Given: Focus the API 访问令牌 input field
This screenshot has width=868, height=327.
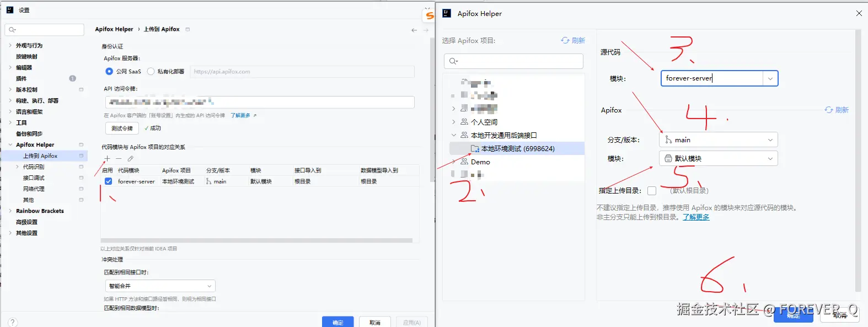Looking at the screenshot, I should [260, 102].
